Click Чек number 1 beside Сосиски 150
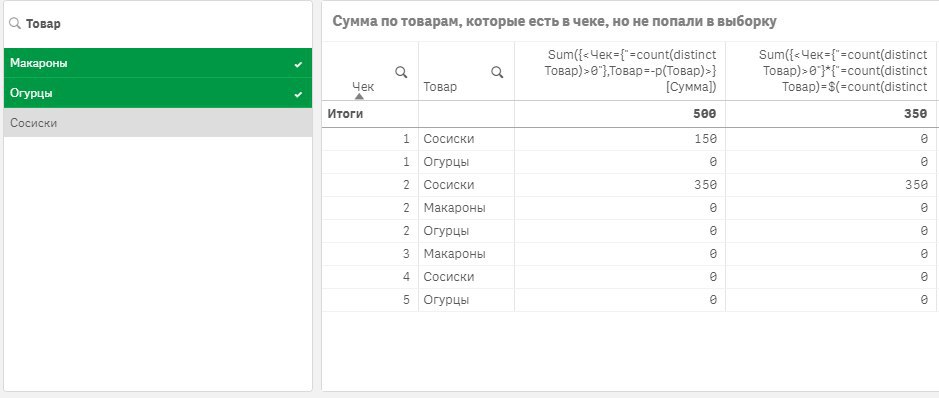The height and width of the screenshot is (398, 939). coord(406,139)
